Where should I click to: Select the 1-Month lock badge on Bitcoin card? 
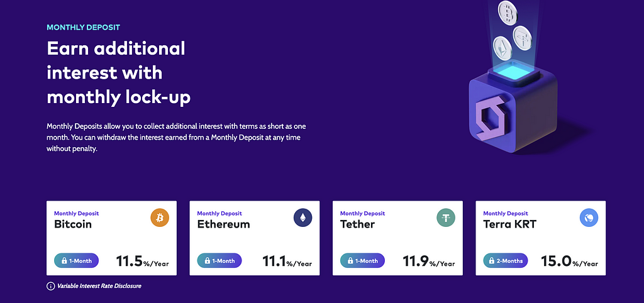point(76,261)
